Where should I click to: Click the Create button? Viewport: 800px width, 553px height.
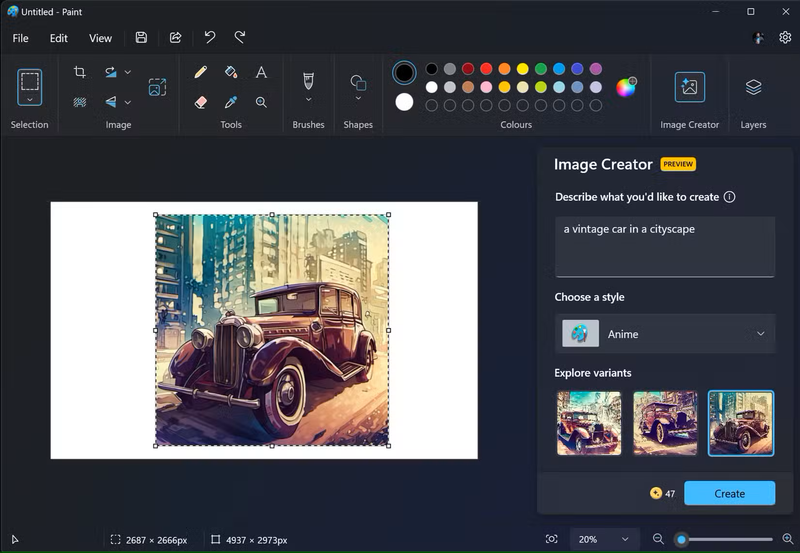click(729, 493)
